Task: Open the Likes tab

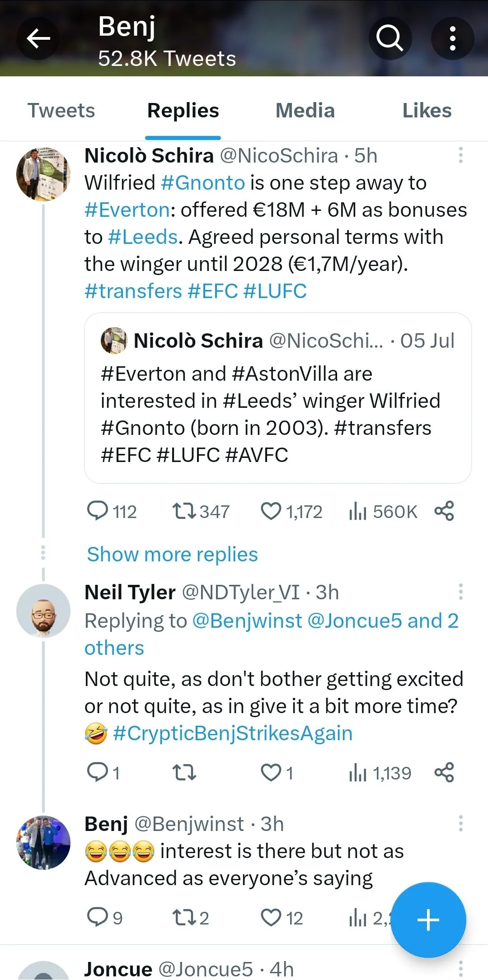Action: click(x=427, y=111)
